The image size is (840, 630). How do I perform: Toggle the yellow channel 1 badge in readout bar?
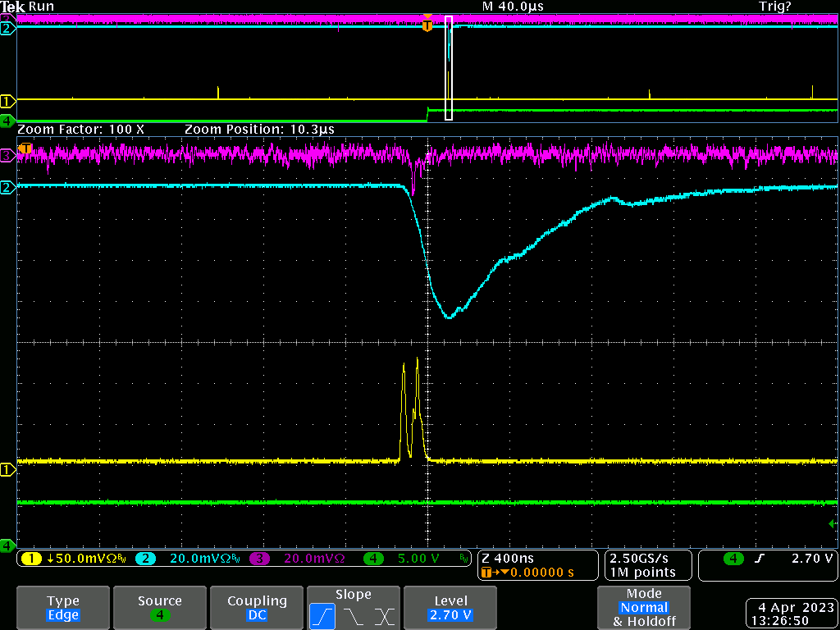tap(32, 559)
